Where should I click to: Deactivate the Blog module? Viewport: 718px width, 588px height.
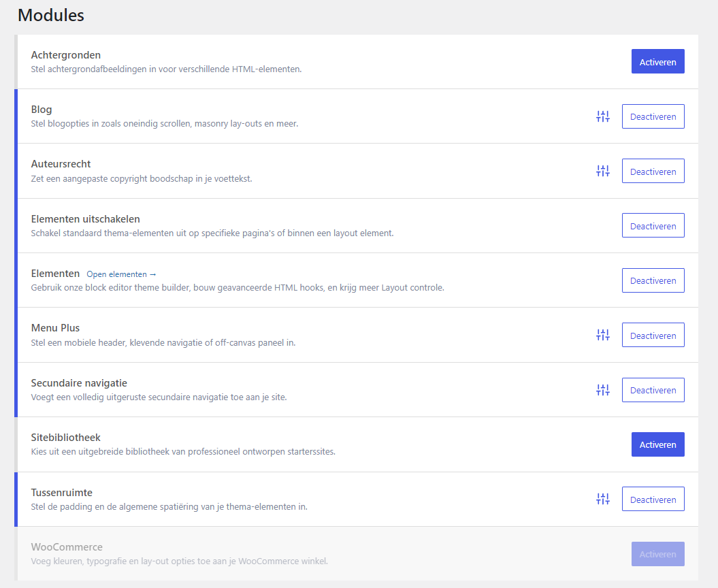click(x=653, y=116)
